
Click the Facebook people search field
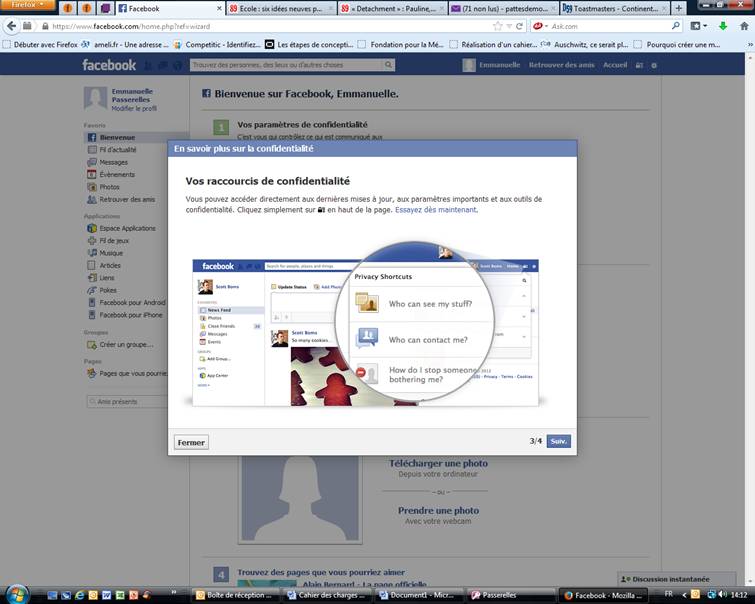coord(286,65)
